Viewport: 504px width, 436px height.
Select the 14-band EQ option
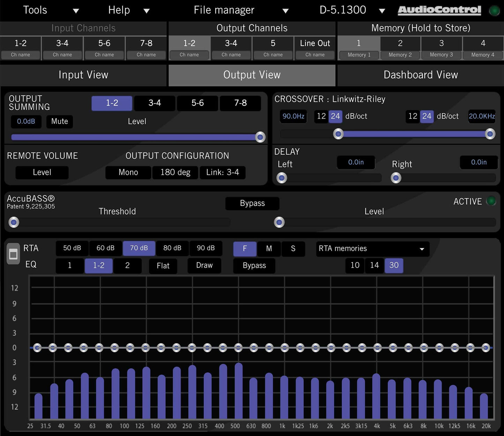[374, 265]
